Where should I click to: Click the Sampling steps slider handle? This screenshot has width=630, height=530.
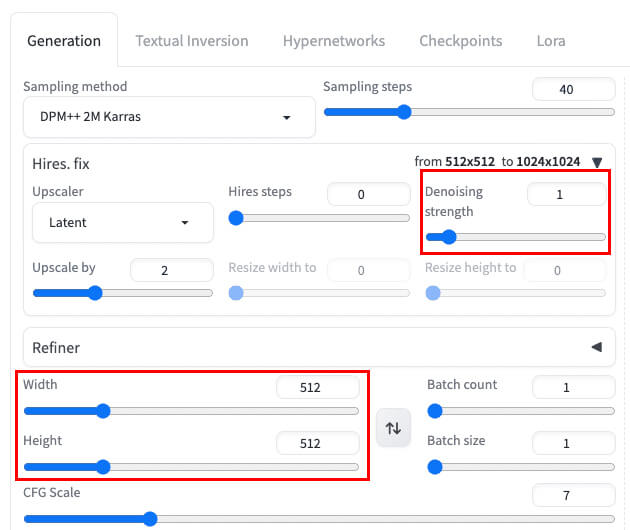click(404, 112)
